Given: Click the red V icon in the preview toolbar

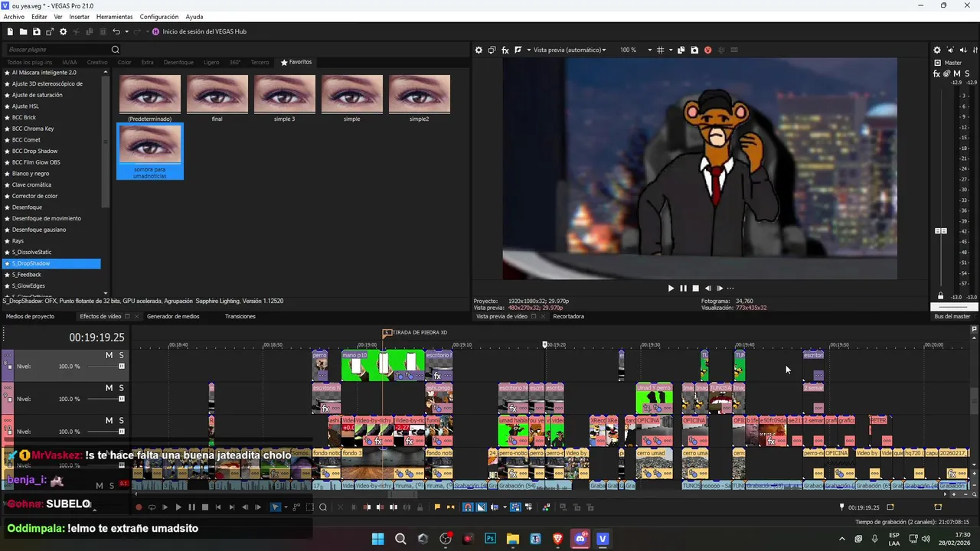Looking at the screenshot, I should [707, 50].
